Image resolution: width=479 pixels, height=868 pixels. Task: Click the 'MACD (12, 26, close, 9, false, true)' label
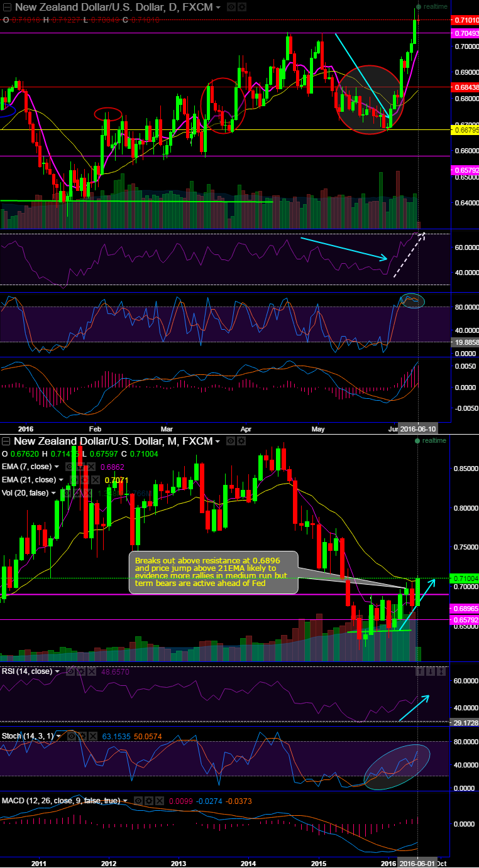(61, 801)
